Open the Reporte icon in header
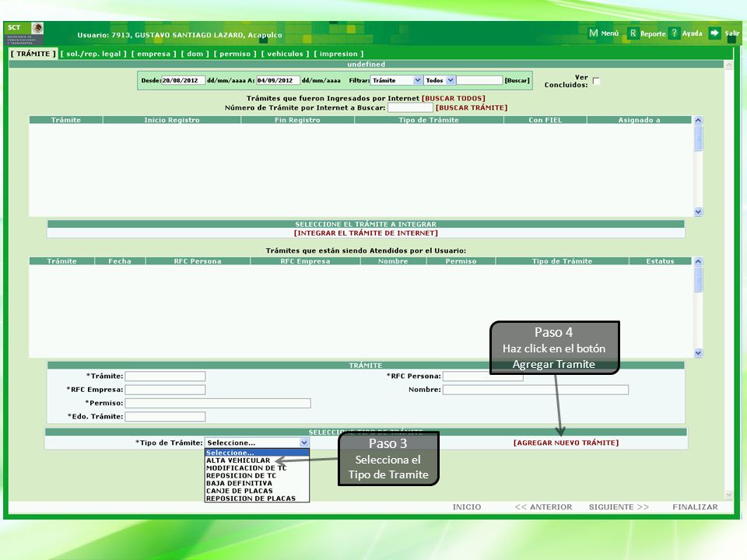The height and width of the screenshot is (560, 747). [x=633, y=33]
